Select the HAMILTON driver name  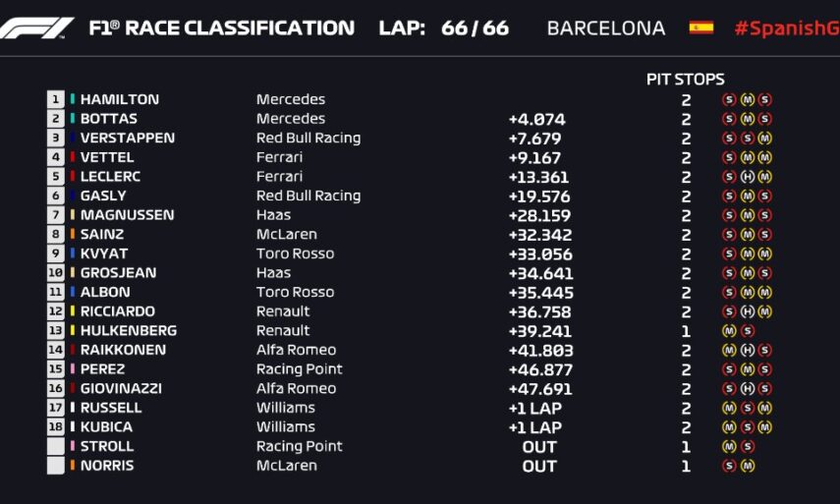tap(119, 99)
